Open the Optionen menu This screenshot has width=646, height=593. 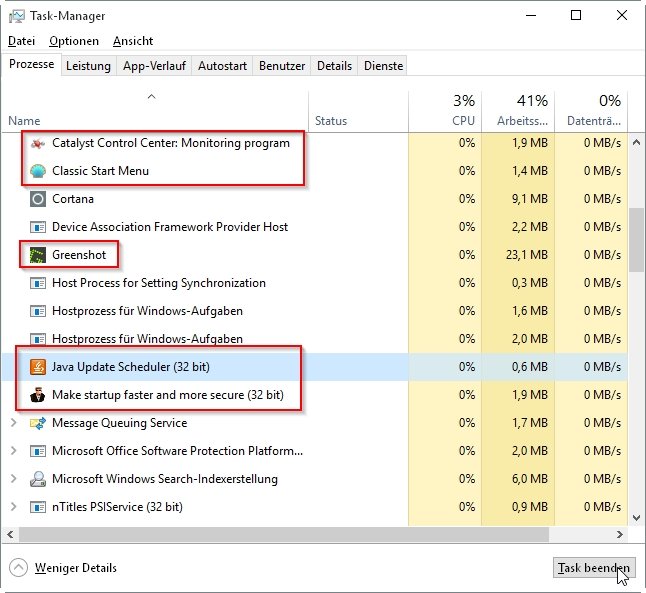[x=74, y=41]
